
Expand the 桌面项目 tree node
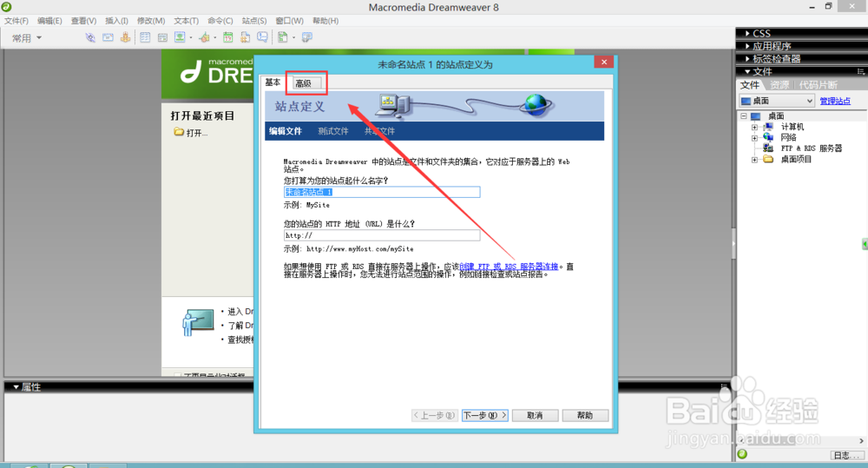tap(754, 160)
